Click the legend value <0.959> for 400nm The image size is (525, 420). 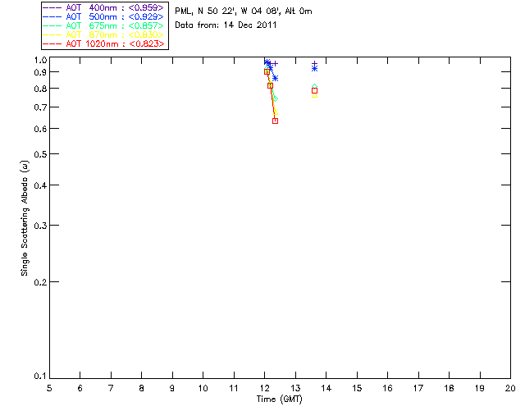pos(146,7)
